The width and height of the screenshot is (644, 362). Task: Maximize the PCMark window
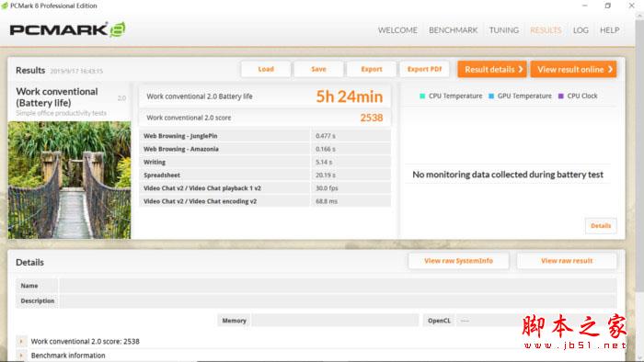click(x=608, y=6)
